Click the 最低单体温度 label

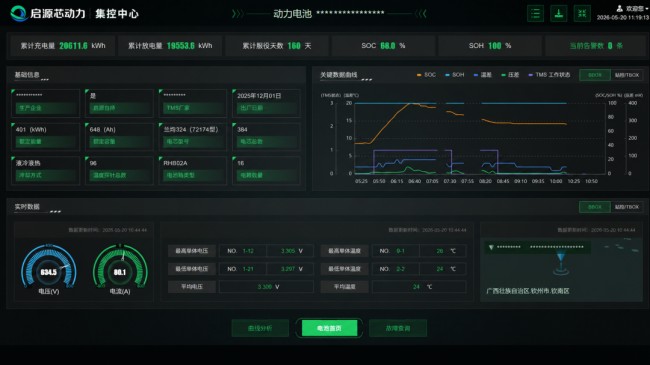click(x=344, y=269)
